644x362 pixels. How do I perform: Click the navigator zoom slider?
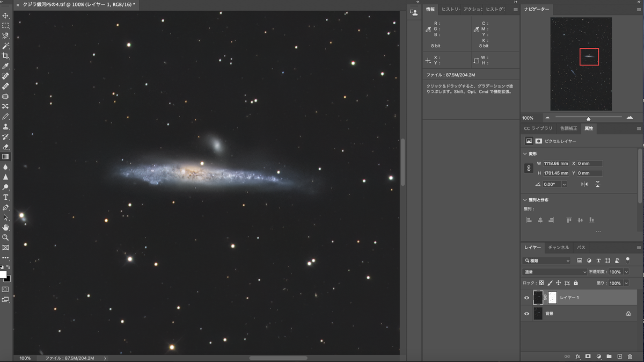click(588, 118)
